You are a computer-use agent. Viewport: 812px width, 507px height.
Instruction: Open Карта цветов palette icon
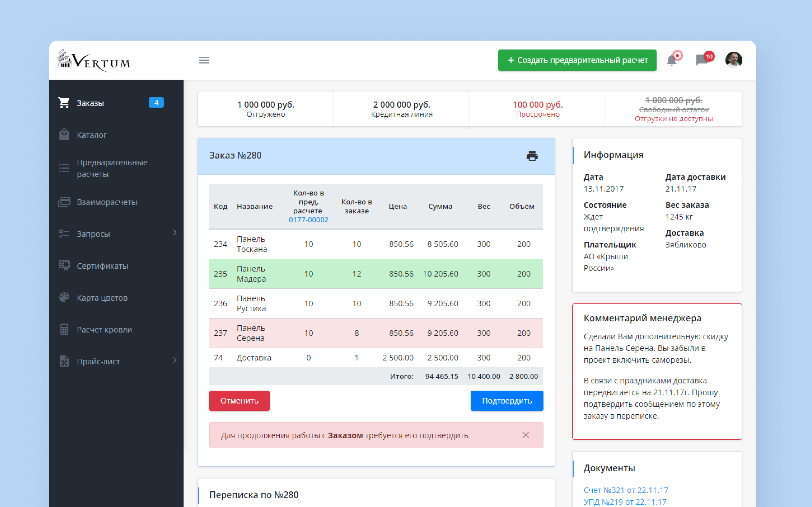64,297
